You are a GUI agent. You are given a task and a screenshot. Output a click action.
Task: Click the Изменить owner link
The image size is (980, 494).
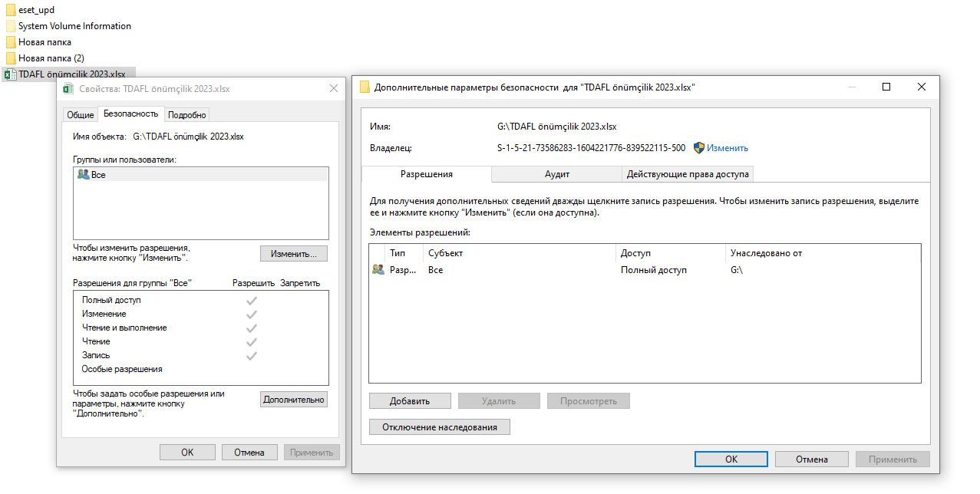click(x=728, y=148)
